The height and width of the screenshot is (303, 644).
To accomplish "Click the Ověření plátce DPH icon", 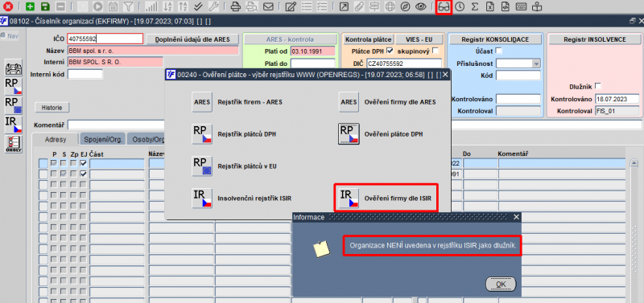I will click(349, 133).
